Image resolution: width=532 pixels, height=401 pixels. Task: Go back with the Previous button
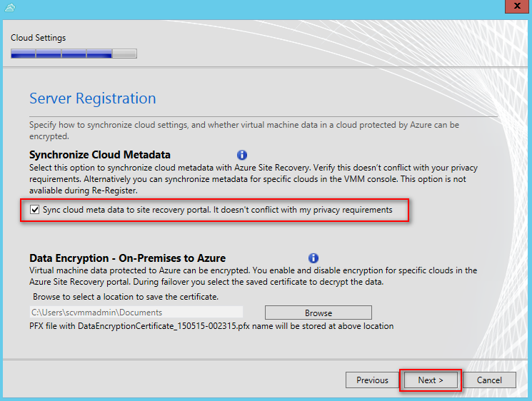[x=372, y=380]
